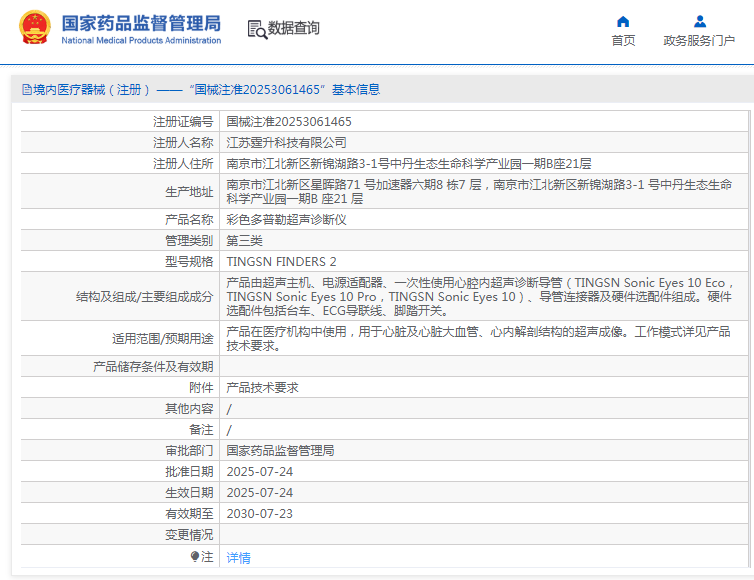Click the 注册人住所 address value
Screen dimensions: 754x580
click(x=409, y=164)
